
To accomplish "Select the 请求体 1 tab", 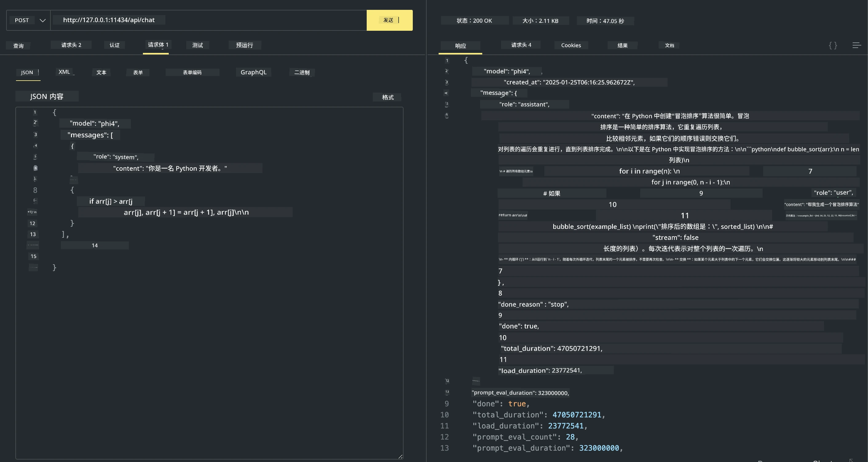I will pyautogui.click(x=158, y=45).
